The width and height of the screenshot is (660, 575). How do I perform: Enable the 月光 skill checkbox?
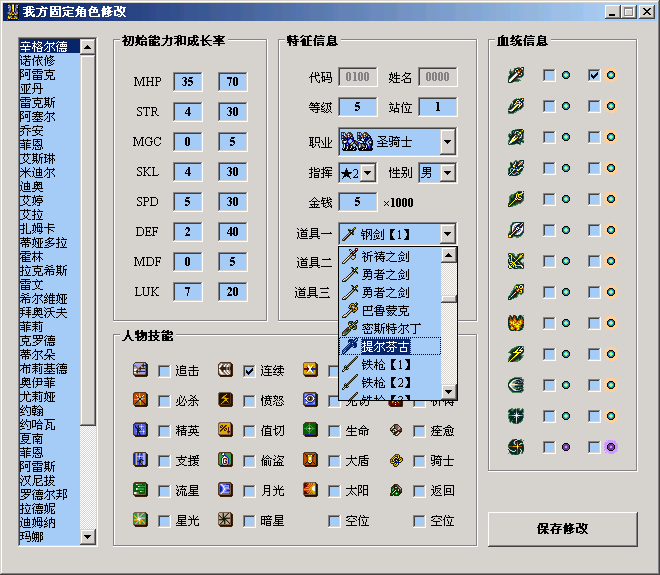(x=249, y=491)
